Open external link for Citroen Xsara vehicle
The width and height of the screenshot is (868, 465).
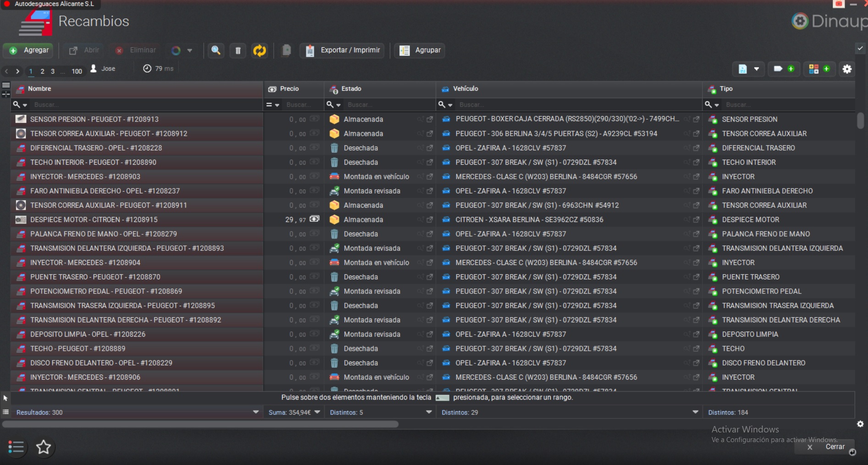coord(696,220)
